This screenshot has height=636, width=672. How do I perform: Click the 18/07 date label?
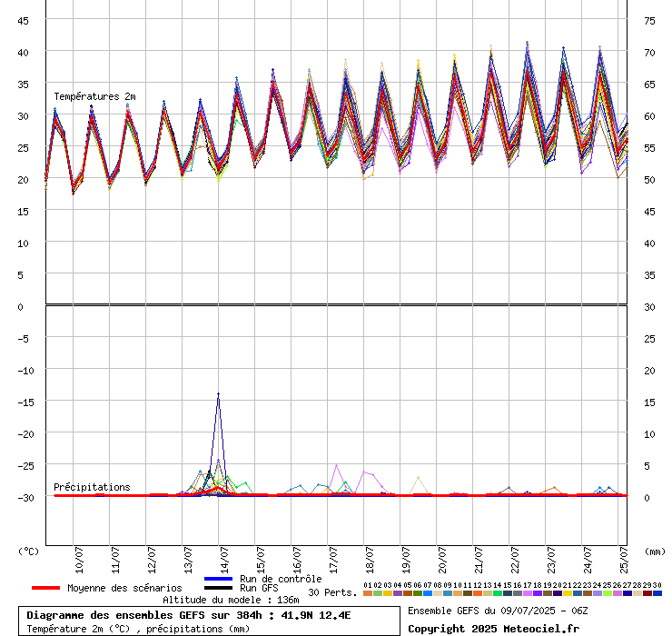[370, 560]
